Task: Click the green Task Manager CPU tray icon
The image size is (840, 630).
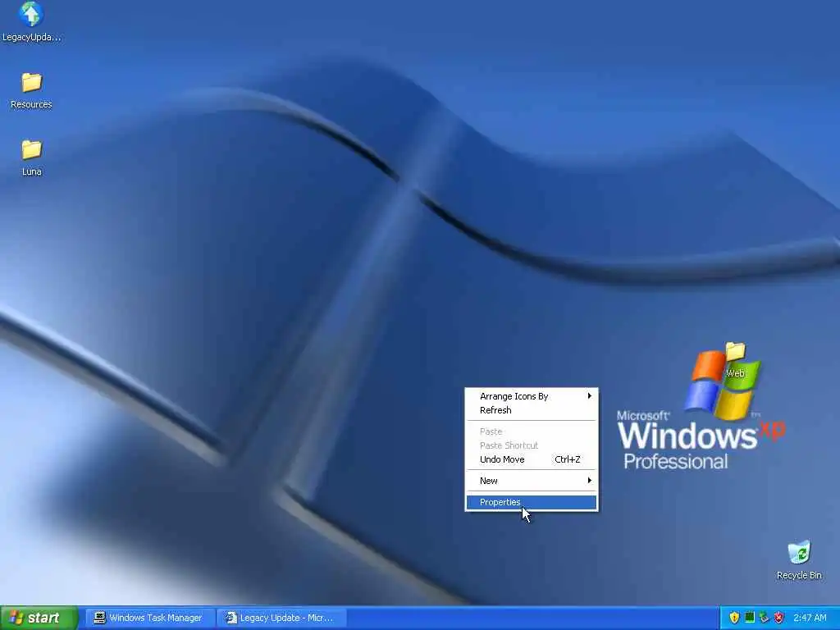Action: pos(750,617)
